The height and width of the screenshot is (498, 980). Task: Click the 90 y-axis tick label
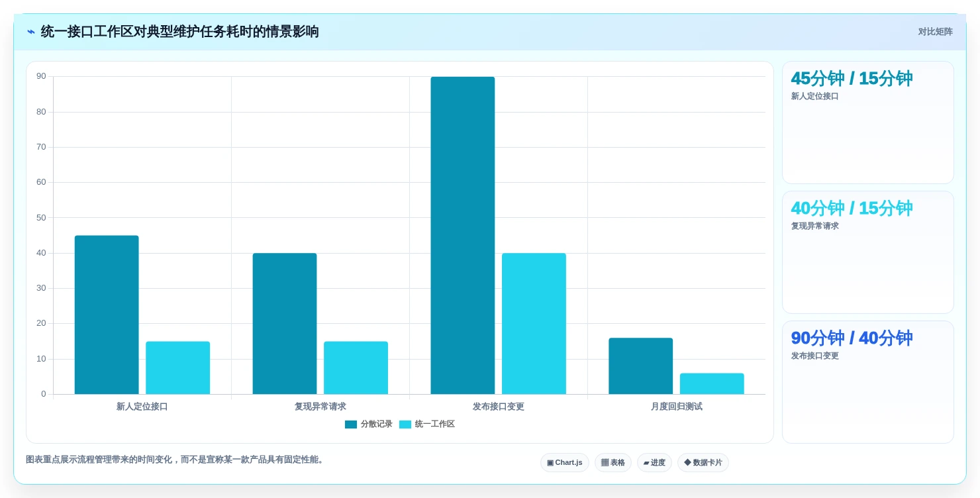[x=42, y=77]
